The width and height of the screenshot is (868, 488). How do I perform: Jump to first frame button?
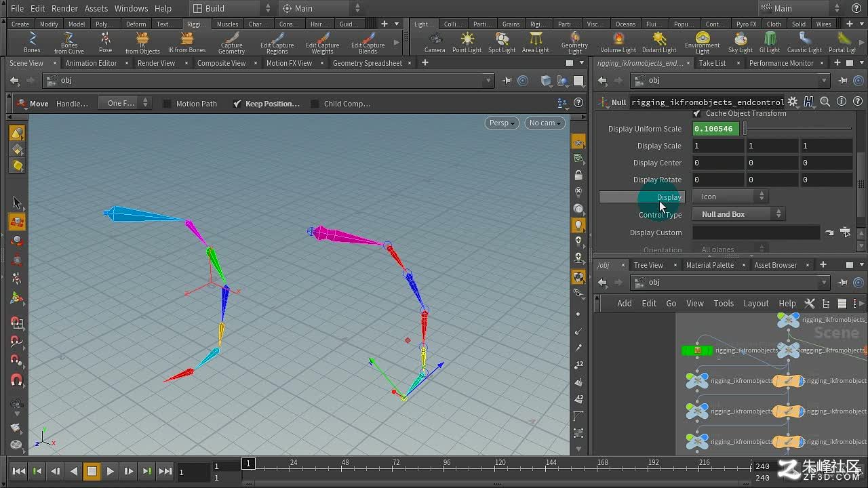coord(19,471)
